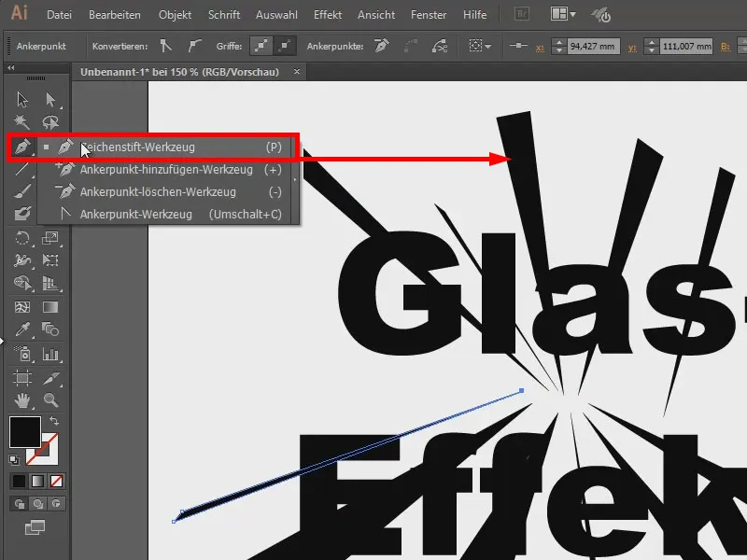The height and width of the screenshot is (560, 747).
Task: Select the Scale tool
Action: pos(50,237)
